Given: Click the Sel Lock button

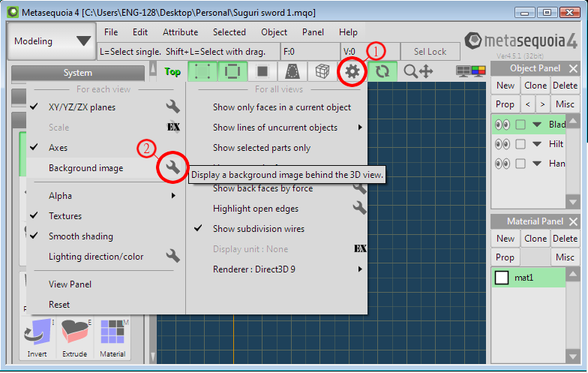Looking at the screenshot, I should coord(430,52).
